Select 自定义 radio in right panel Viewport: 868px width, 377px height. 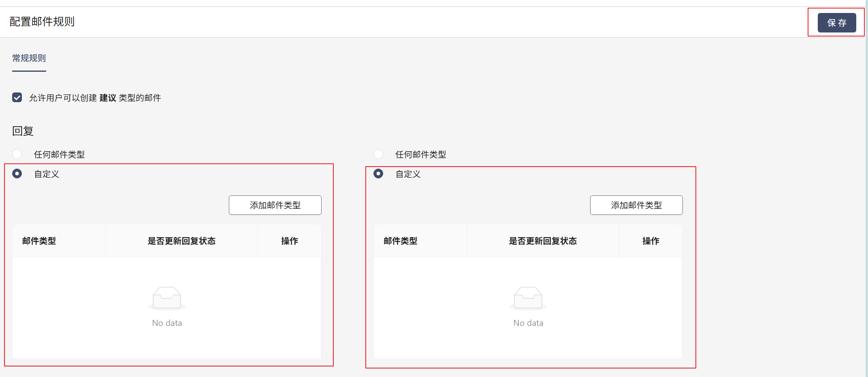378,174
